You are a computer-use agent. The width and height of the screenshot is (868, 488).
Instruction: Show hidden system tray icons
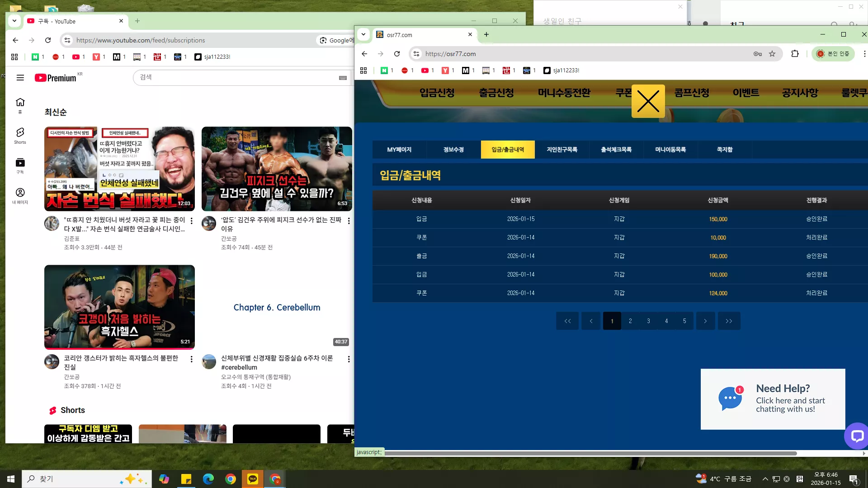tap(765, 479)
